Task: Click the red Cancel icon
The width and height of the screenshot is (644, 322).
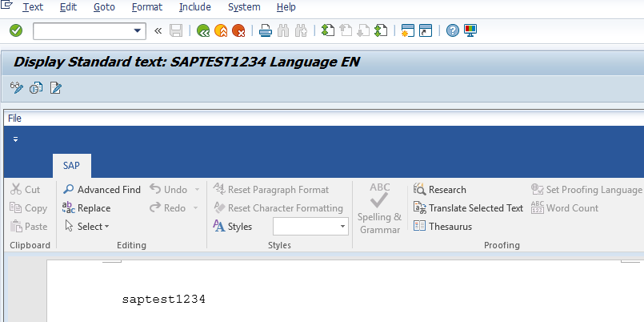Action: click(x=238, y=31)
